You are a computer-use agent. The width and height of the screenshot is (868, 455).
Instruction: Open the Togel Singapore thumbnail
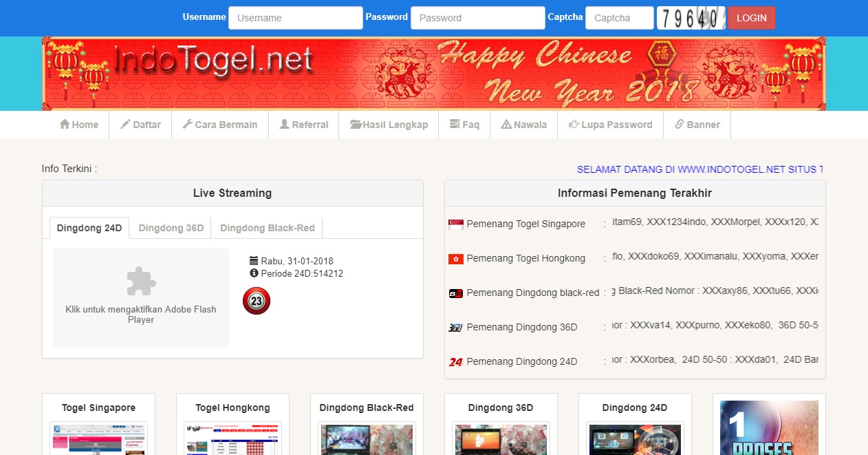(x=98, y=438)
